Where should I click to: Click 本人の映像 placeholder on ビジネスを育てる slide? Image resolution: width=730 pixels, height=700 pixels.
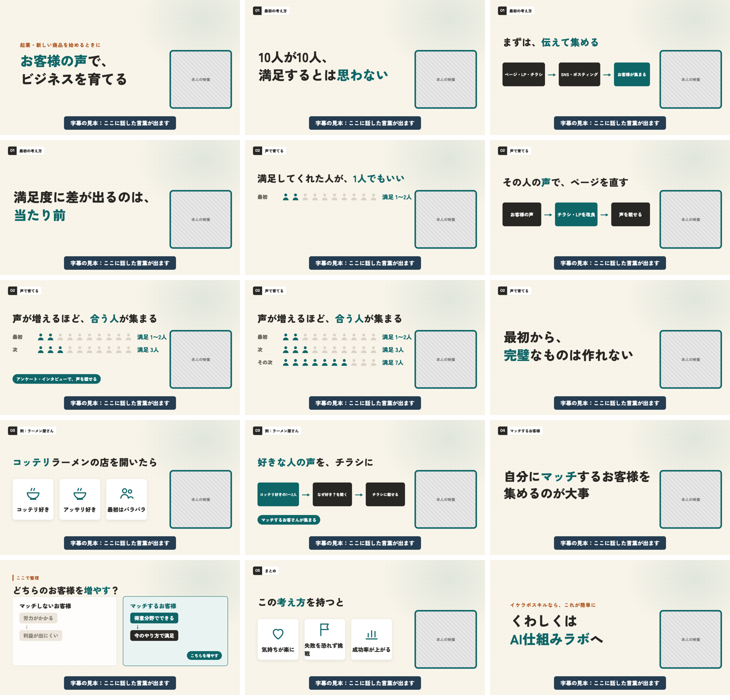coord(200,79)
